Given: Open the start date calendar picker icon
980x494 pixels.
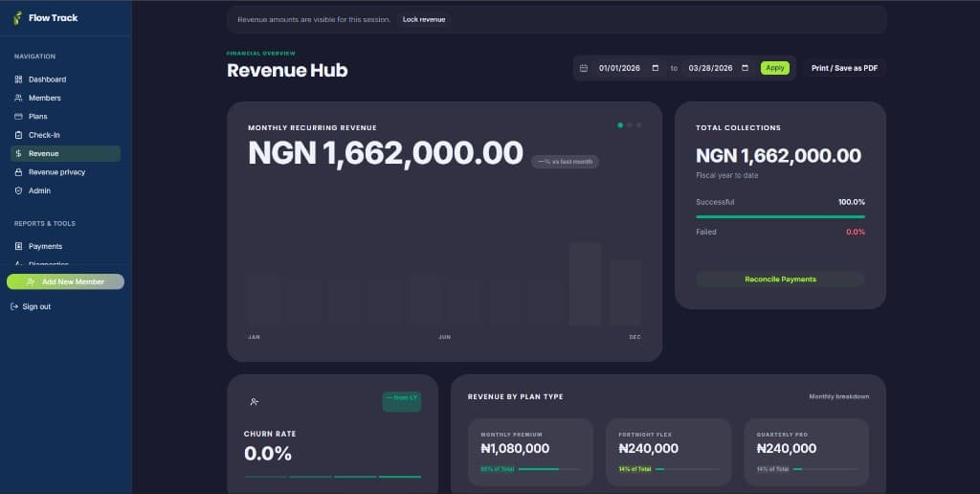Looking at the screenshot, I should pyautogui.click(x=655, y=68).
